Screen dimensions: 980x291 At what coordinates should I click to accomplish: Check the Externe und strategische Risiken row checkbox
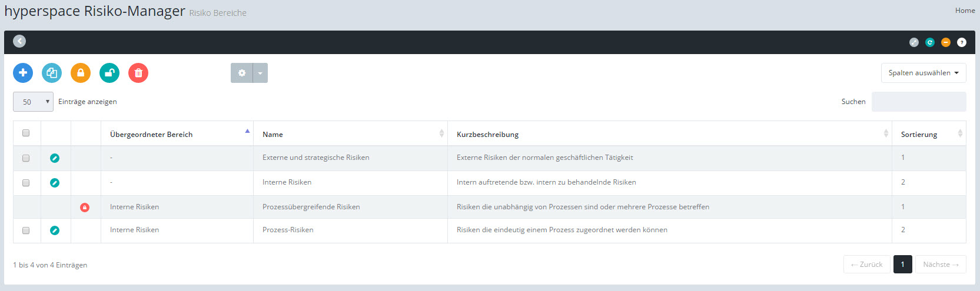[x=26, y=158]
